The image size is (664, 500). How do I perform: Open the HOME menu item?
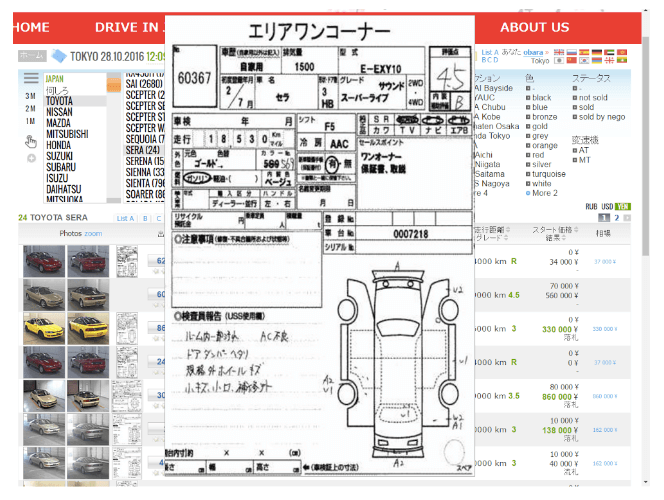tap(31, 28)
